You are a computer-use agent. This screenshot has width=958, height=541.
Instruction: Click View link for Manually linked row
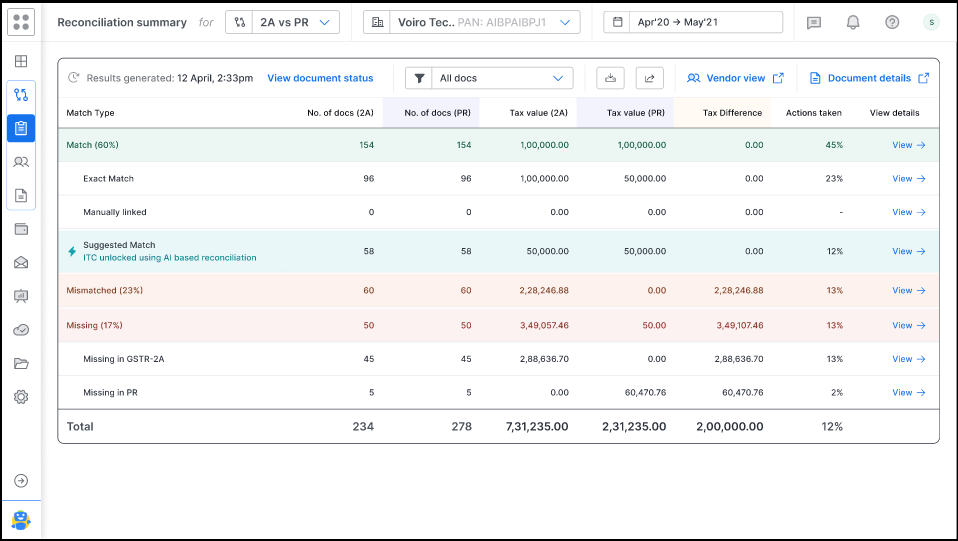(x=909, y=212)
